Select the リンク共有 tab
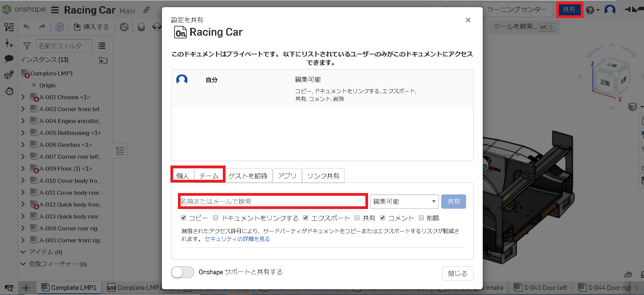 [x=323, y=176]
